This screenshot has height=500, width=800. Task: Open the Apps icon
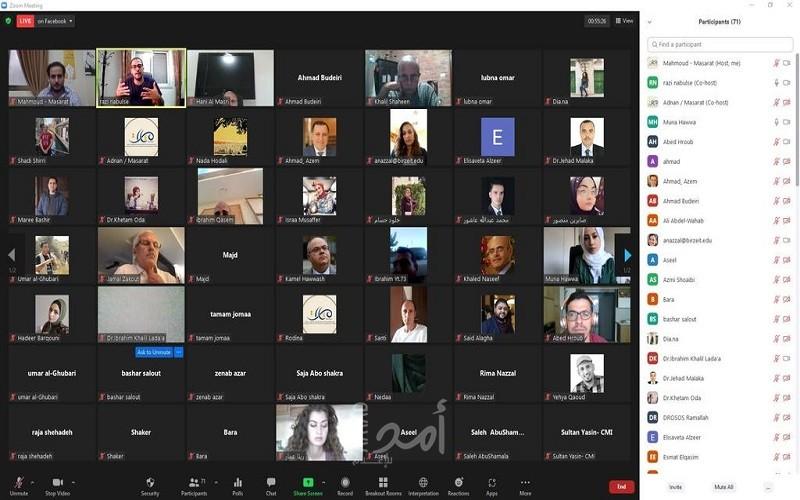492,482
